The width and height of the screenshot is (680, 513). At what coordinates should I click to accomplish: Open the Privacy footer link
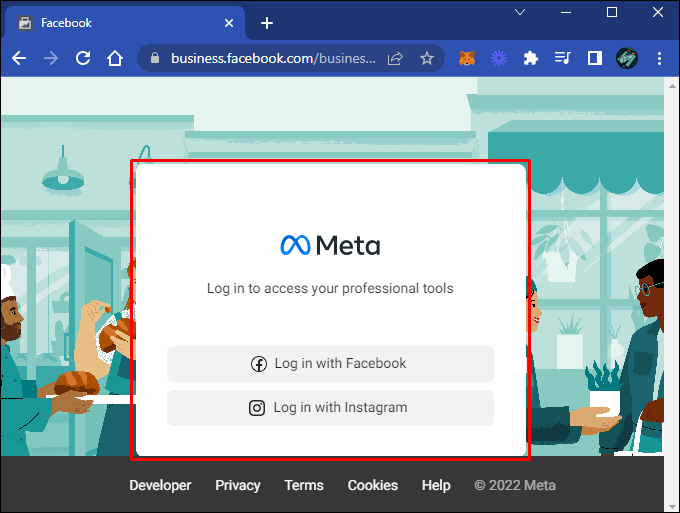238,485
